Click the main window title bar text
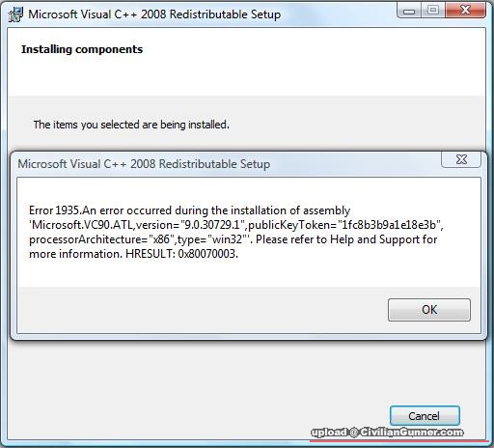 (154, 14)
